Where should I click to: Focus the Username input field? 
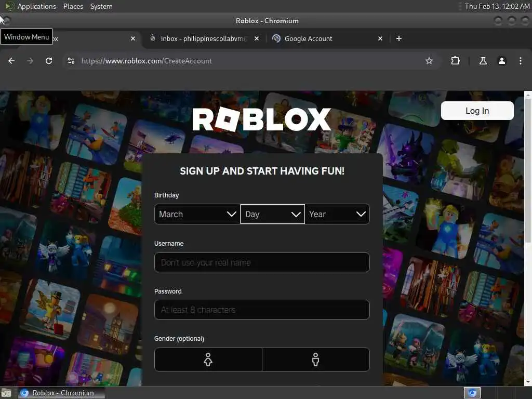pos(262,262)
